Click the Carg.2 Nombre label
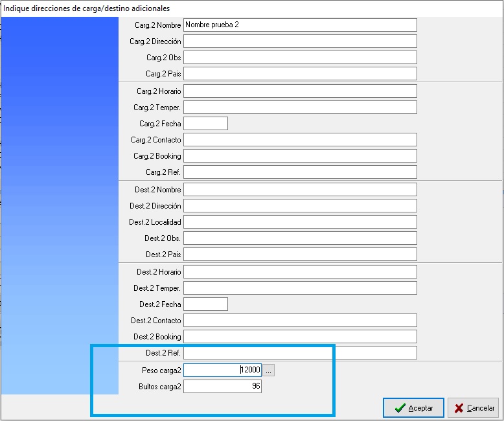Screen dimensions: 504x421 pos(158,25)
